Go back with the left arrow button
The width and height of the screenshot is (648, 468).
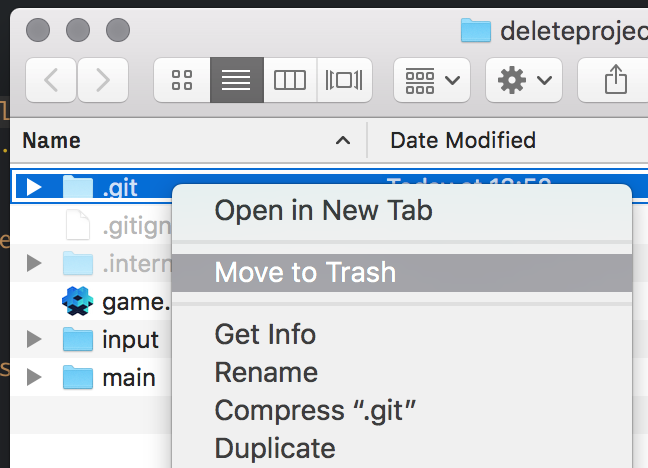tap(51, 80)
